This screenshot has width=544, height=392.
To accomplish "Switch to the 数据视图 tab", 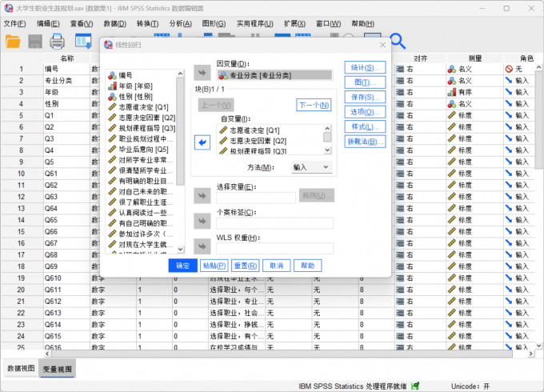I will (21, 368).
